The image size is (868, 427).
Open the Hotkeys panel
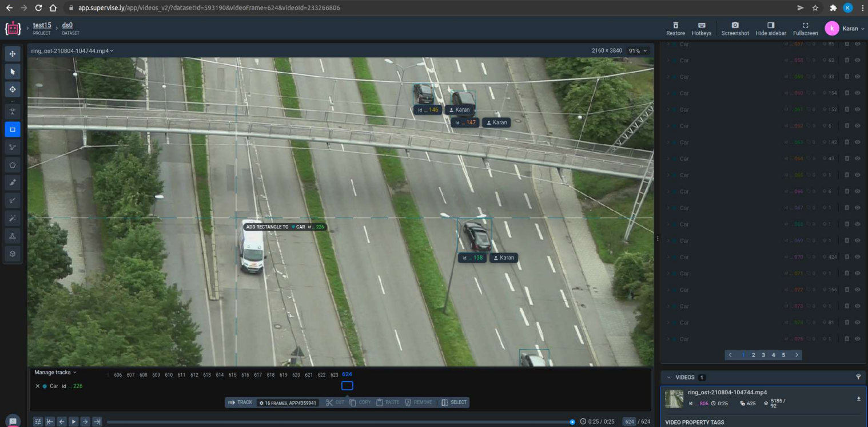pos(702,29)
